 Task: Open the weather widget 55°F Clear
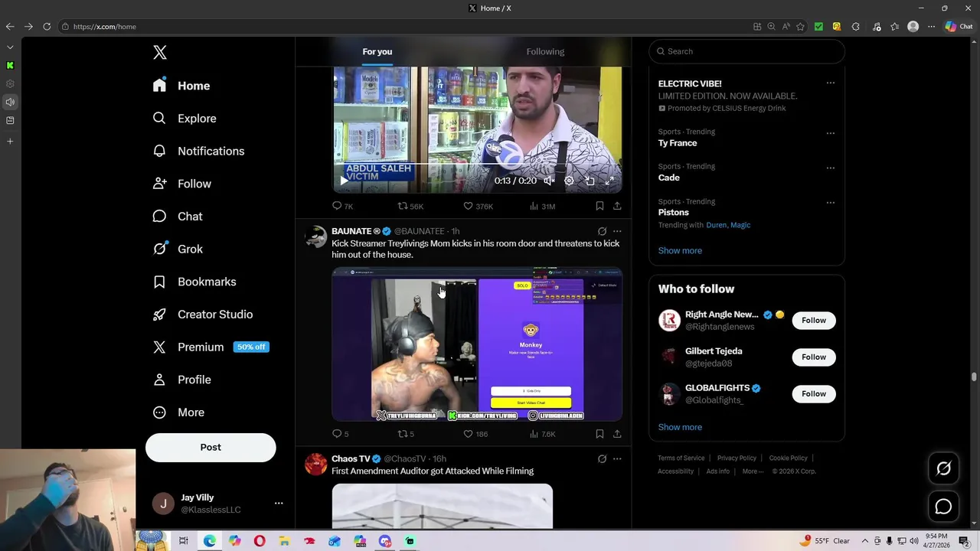tap(825, 541)
